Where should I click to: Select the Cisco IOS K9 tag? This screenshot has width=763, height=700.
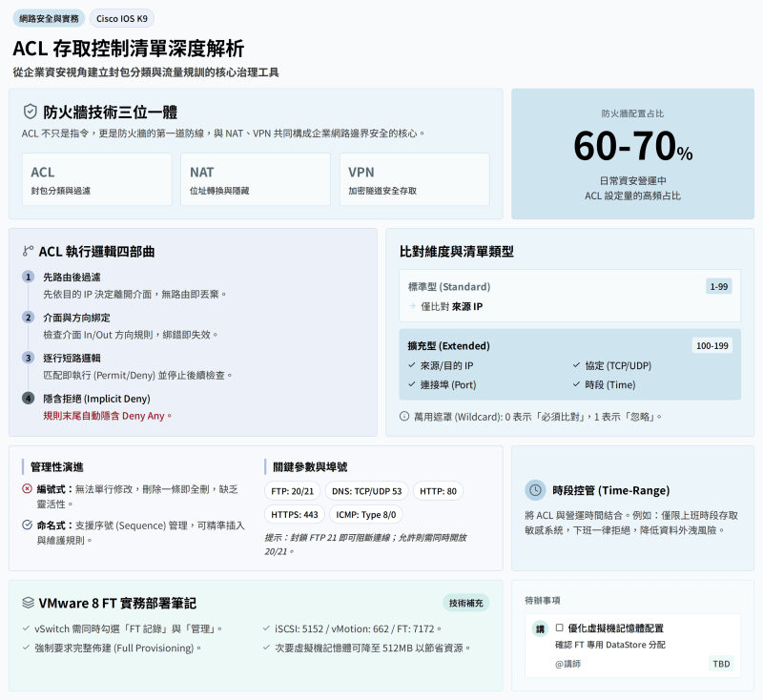click(122, 18)
